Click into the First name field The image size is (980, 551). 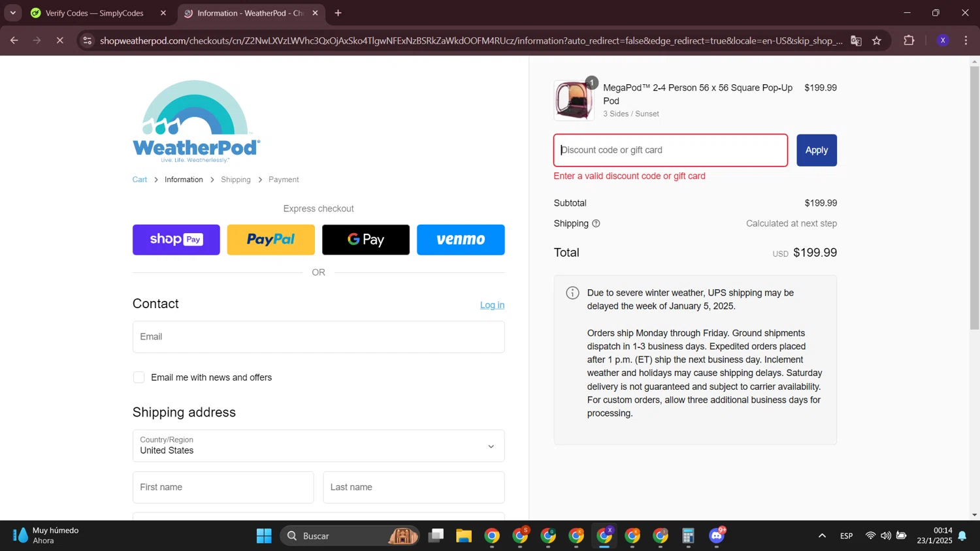[223, 487]
